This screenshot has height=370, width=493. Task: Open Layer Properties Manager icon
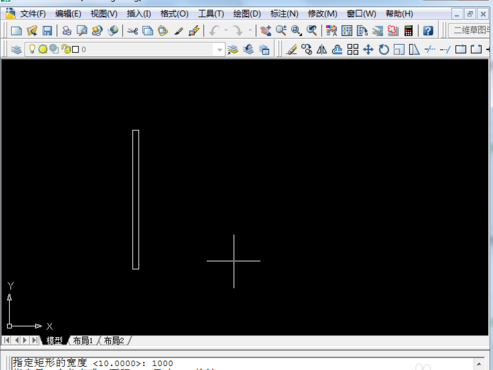(16, 50)
